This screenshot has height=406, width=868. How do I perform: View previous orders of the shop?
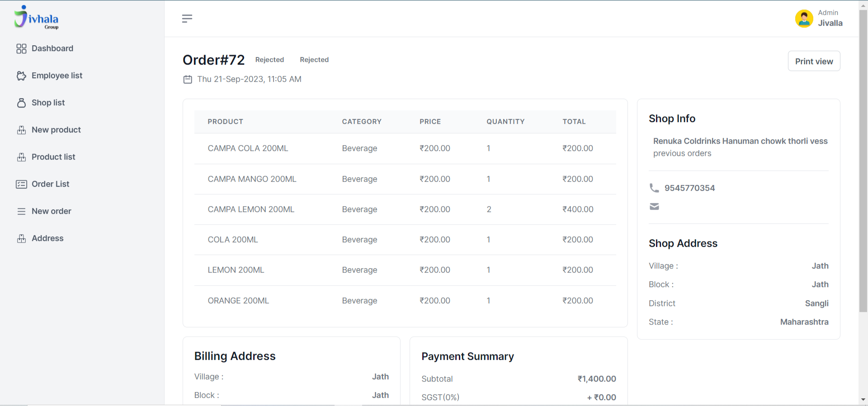(x=682, y=154)
